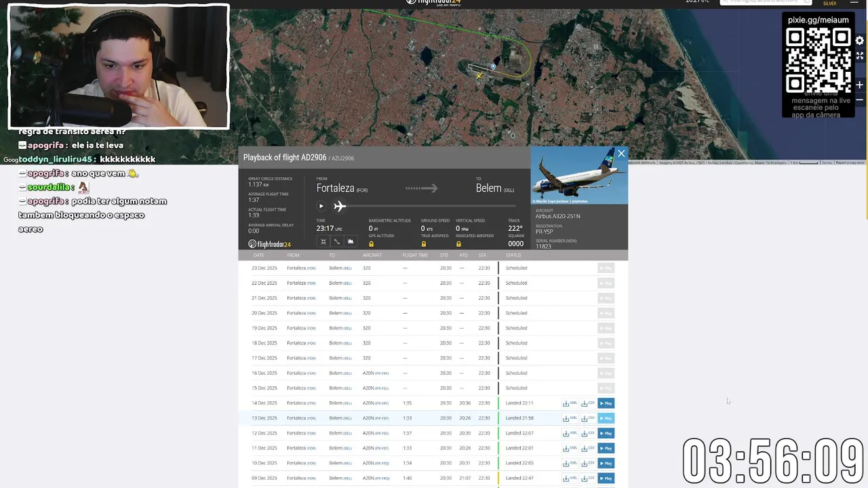
Task: Click the flight search field in the top bar
Action: click(766, 2)
